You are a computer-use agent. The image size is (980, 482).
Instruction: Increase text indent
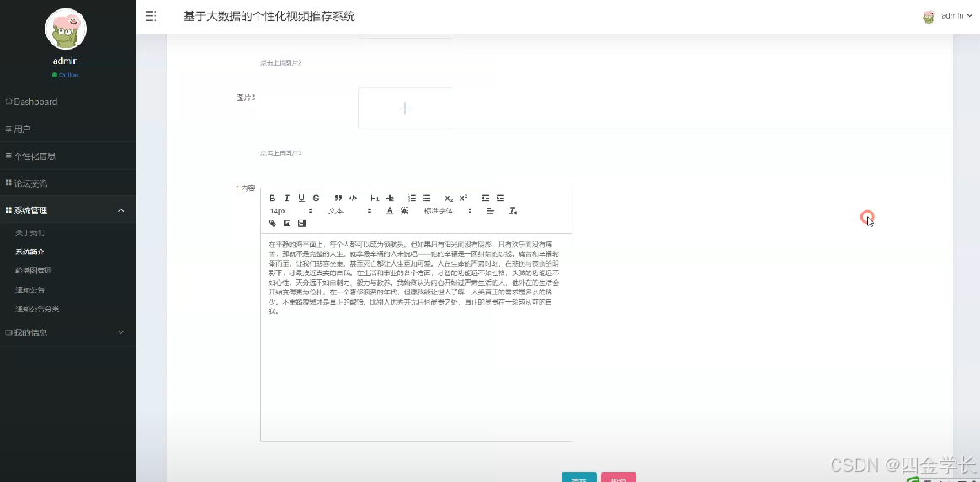501,198
